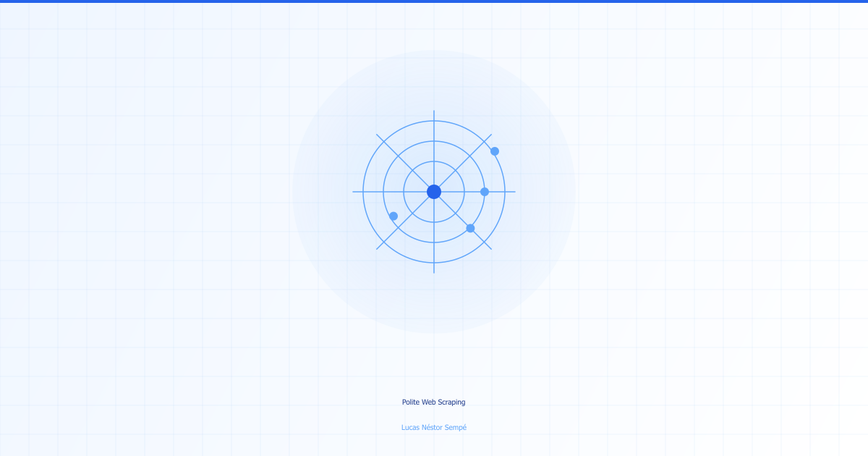
Task: Click where the innermost ring crosses the vertical line above center
Action: tap(434, 161)
